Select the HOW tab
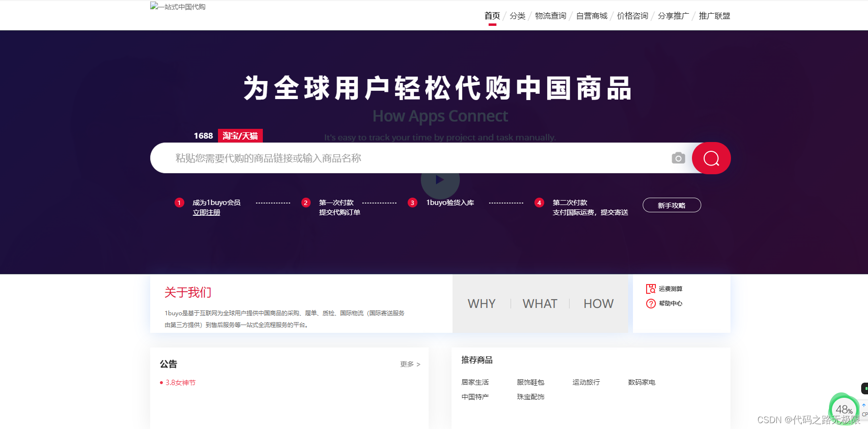 point(598,304)
